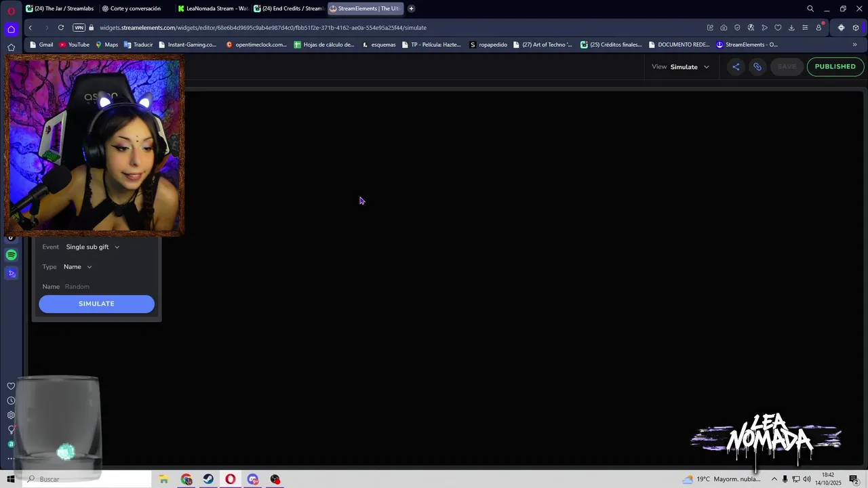Show hidden system tray icons

[774, 479]
